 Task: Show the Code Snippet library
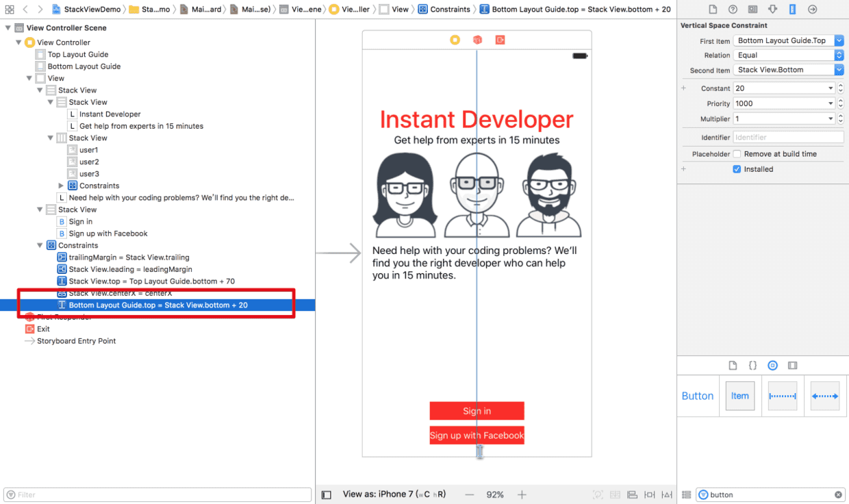click(752, 366)
